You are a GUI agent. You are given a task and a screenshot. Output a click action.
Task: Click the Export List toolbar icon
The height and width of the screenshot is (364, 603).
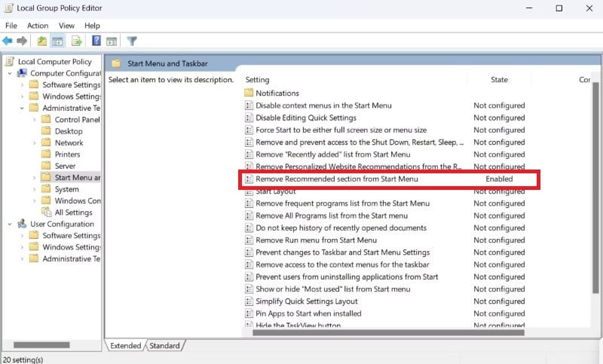pyautogui.click(x=77, y=41)
